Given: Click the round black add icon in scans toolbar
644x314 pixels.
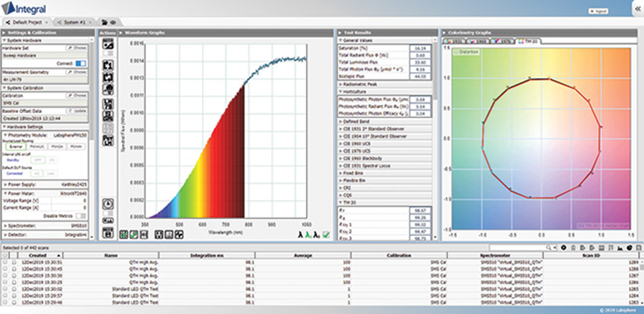Looking at the screenshot, I should 564,248.
